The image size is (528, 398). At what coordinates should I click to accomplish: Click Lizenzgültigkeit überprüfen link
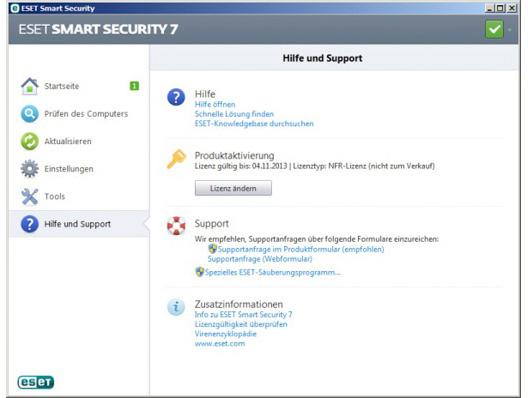(x=241, y=324)
